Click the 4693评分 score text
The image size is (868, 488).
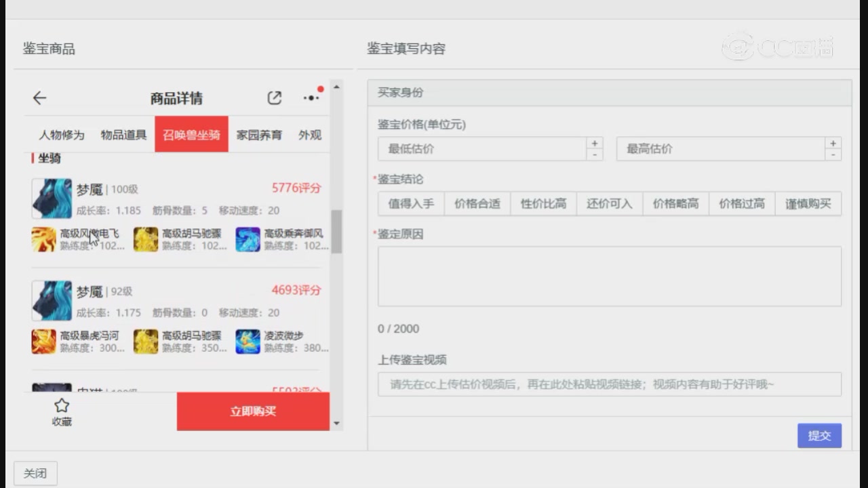pyautogui.click(x=296, y=290)
